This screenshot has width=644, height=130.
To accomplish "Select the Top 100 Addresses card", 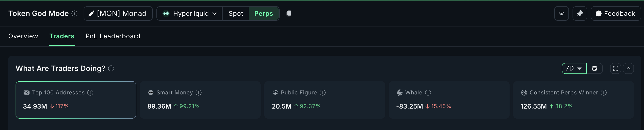I will point(76,100).
